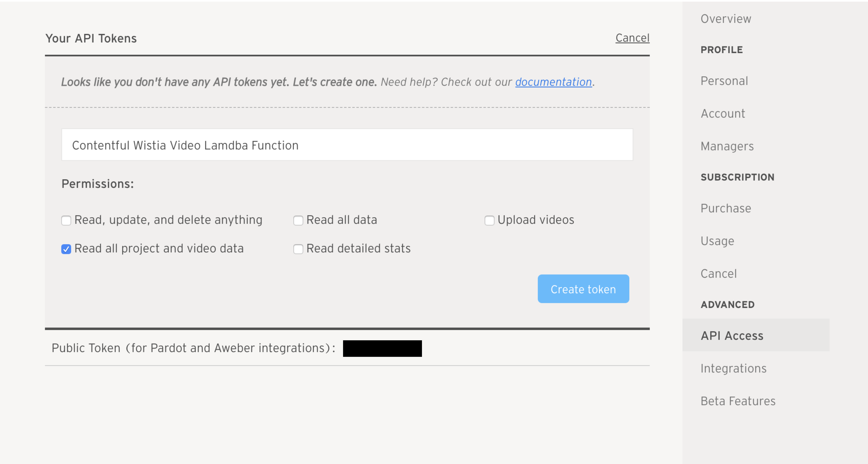Check 'Read, update, and delete anything' permission

tap(66, 221)
